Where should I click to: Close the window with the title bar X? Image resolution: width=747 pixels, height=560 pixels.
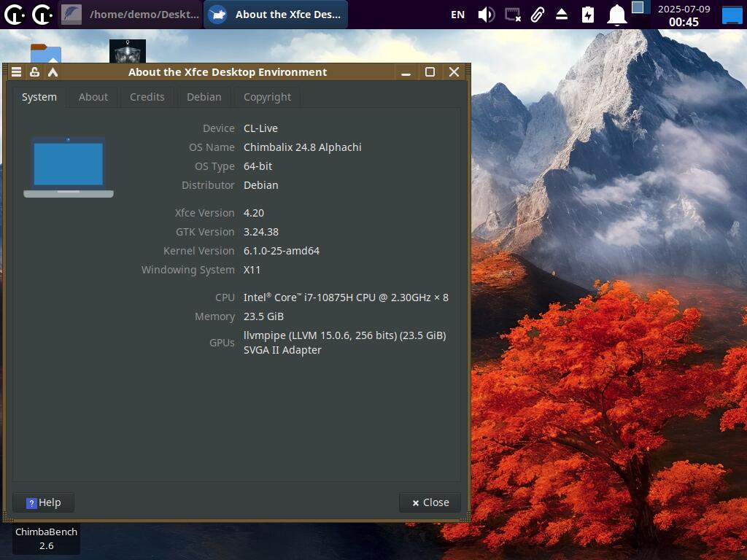coord(454,72)
